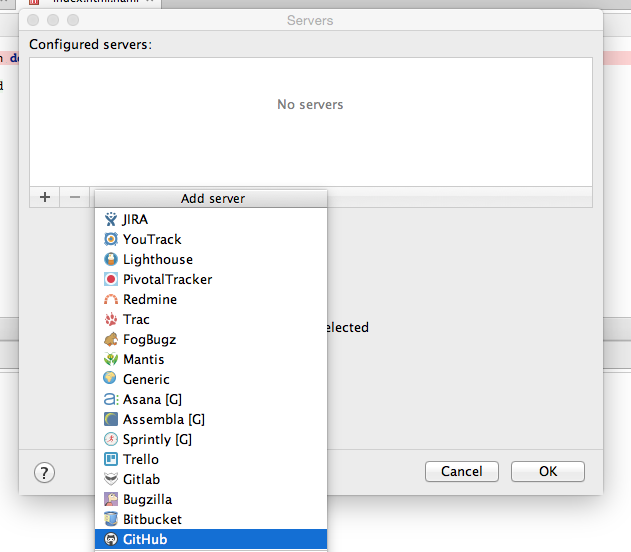The height and width of the screenshot is (552, 631).
Task: Click the Redmine icon
Action: (x=111, y=299)
